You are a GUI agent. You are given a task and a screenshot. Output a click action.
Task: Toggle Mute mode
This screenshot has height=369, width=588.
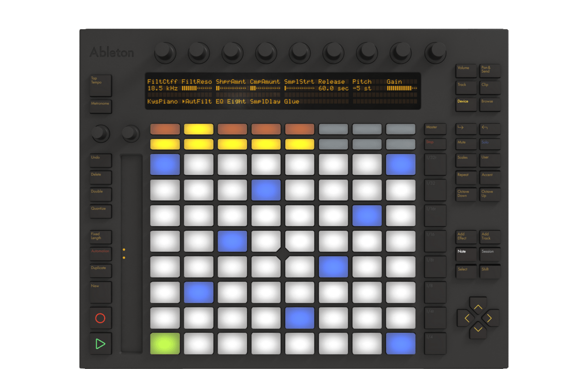tap(466, 143)
